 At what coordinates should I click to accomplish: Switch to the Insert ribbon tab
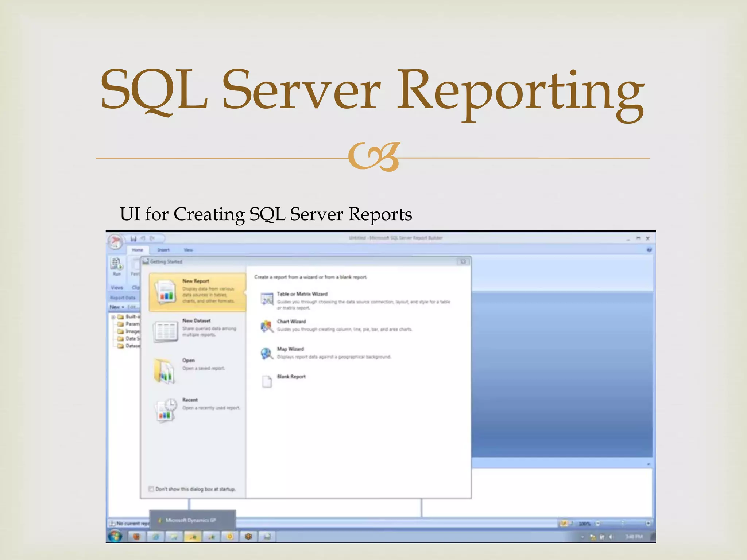point(163,250)
